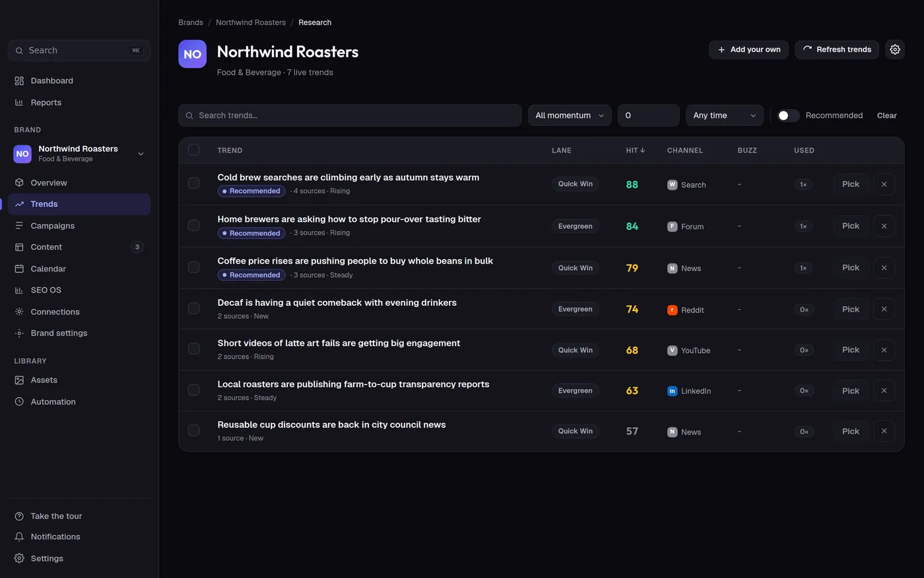Image resolution: width=924 pixels, height=578 pixels.
Task: Open Notifications in the sidebar
Action: pyautogui.click(x=79, y=537)
